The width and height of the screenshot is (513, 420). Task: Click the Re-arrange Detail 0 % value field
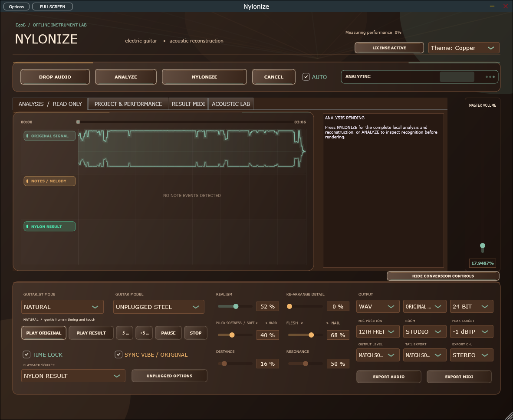338,306
